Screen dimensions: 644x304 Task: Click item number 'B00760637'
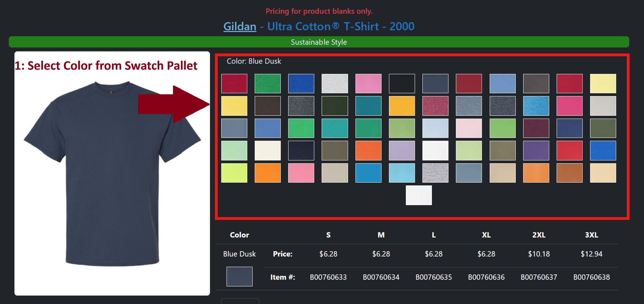(539, 277)
